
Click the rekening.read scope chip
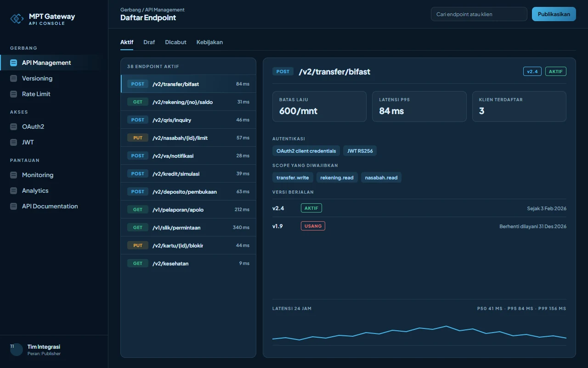pyautogui.click(x=337, y=178)
